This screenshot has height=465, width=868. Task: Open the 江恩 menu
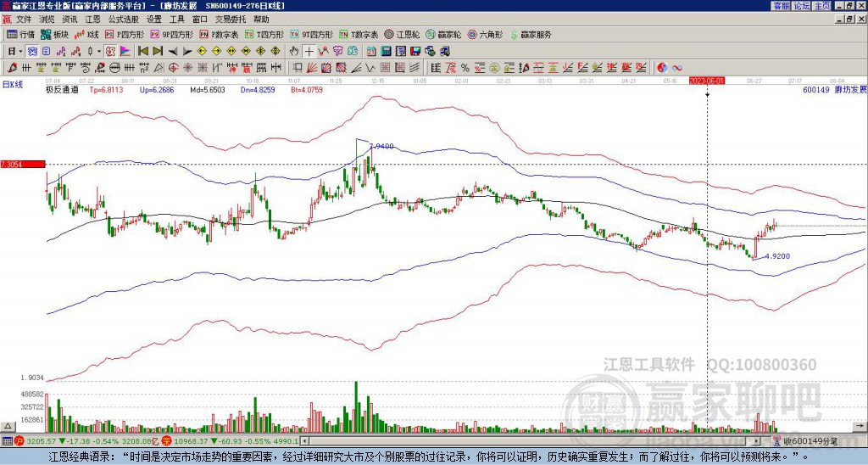click(x=92, y=20)
